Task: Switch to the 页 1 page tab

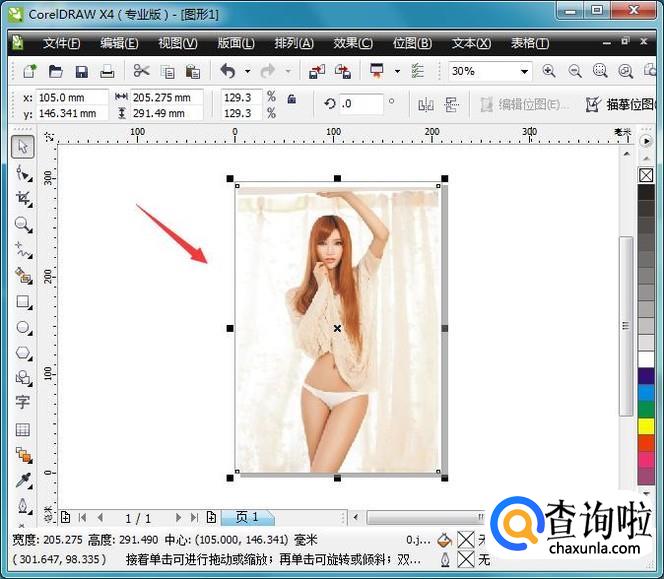Action: tap(246, 517)
